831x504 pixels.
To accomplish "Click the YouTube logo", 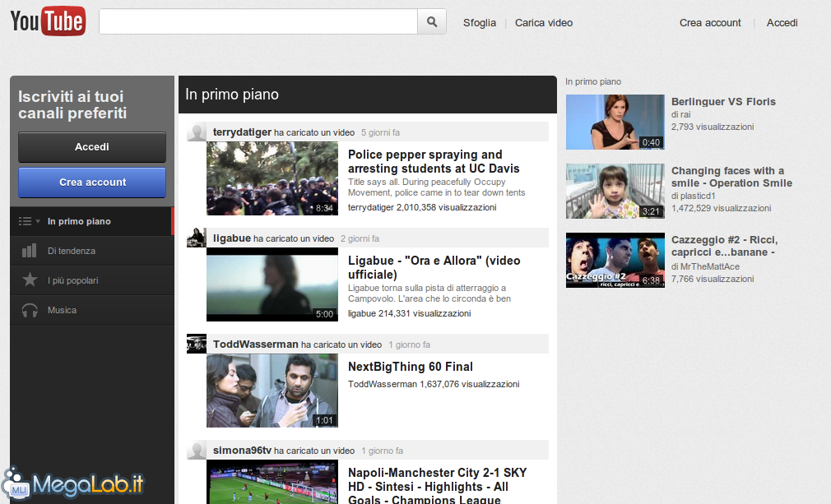I will coord(48,21).
